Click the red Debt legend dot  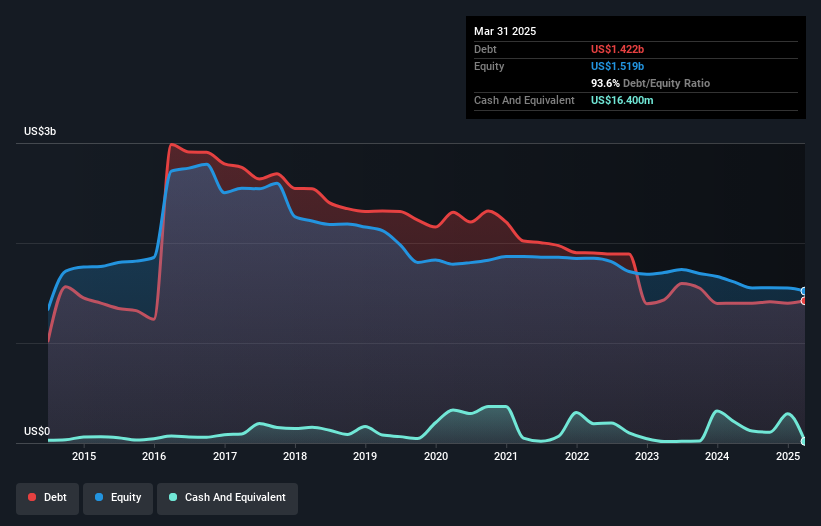pos(32,497)
